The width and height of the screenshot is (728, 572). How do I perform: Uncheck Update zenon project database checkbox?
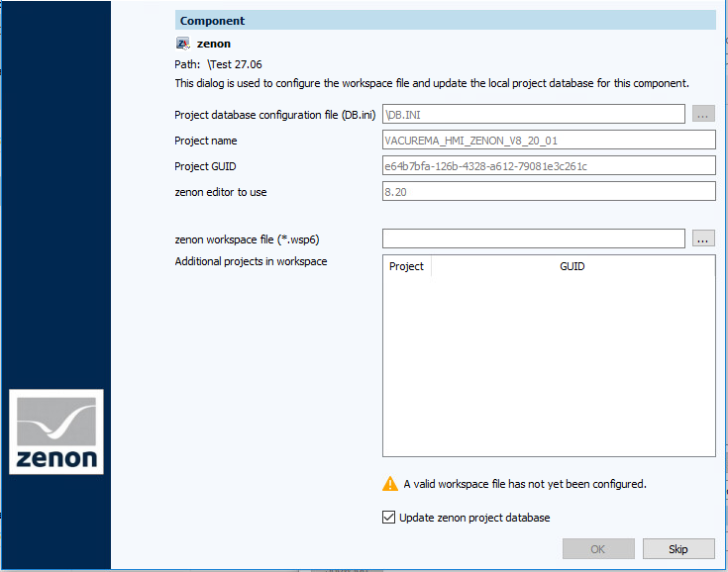click(389, 518)
